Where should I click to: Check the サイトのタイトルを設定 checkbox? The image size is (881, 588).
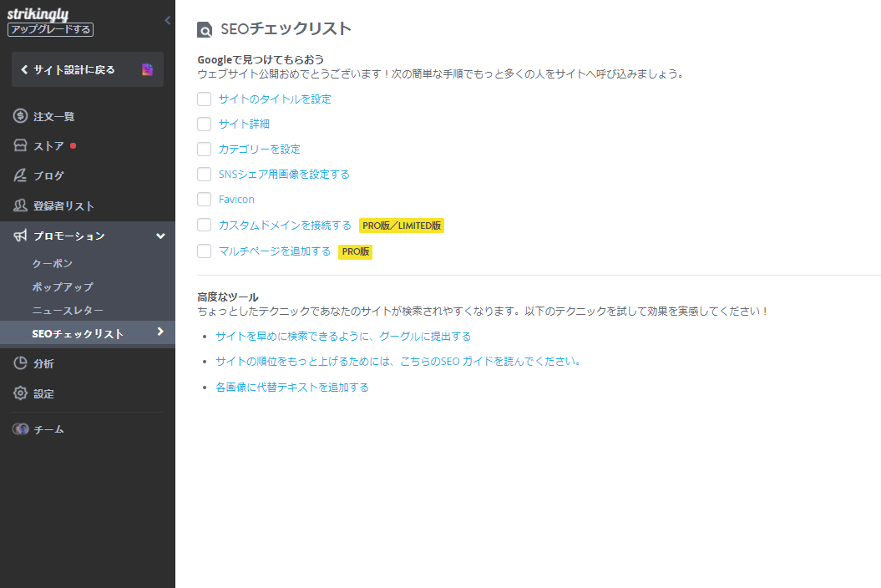pyautogui.click(x=204, y=99)
